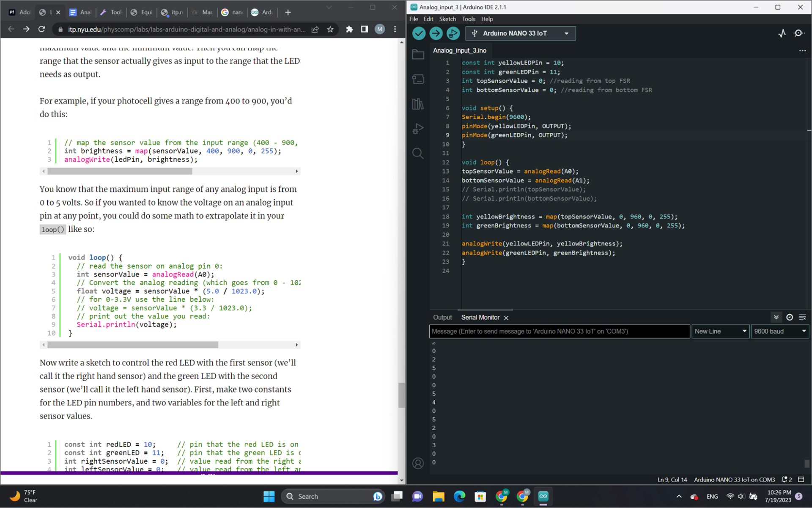Click scroll-down arrow of browser page scrollbar
The width and height of the screenshot is (812, 508).
pyautogui.click(x=401, y=481)
